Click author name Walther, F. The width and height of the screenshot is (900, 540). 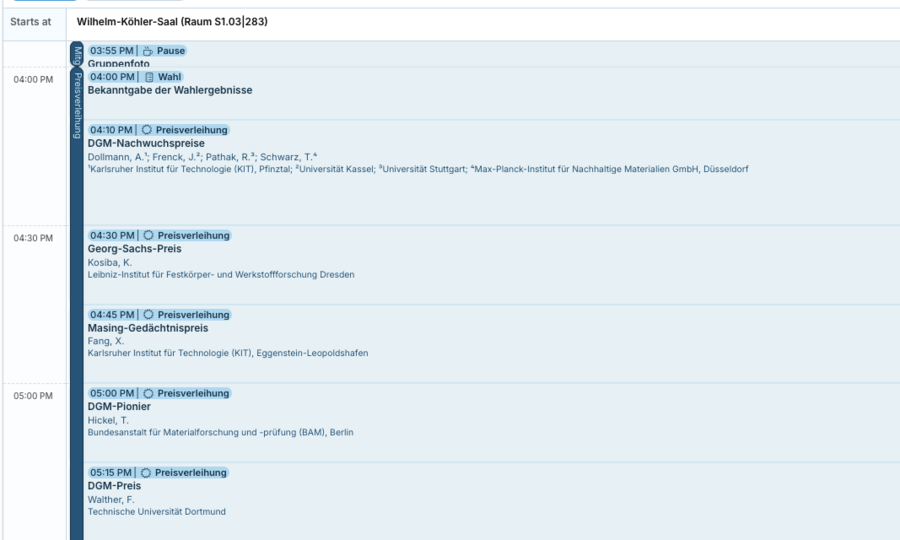(111, 499)
